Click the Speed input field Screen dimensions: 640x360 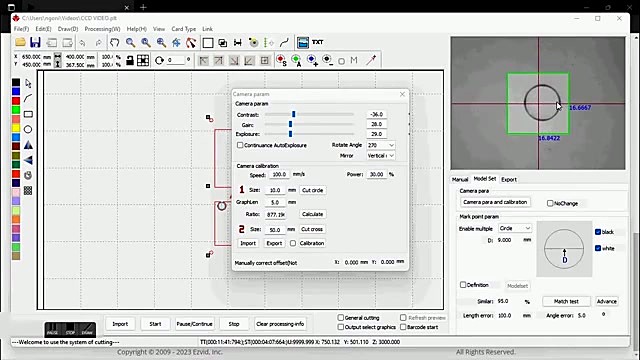279,175
